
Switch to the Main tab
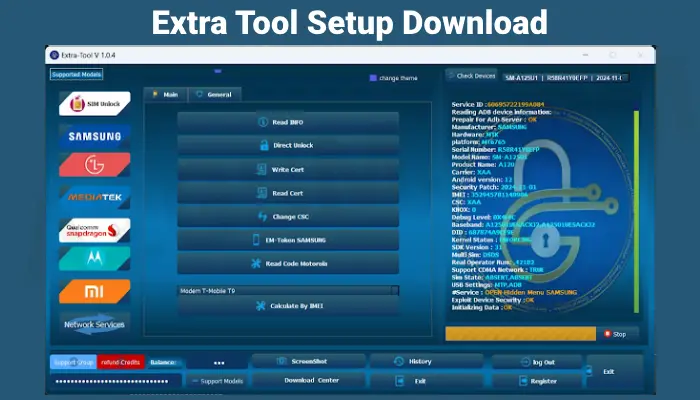166,95
